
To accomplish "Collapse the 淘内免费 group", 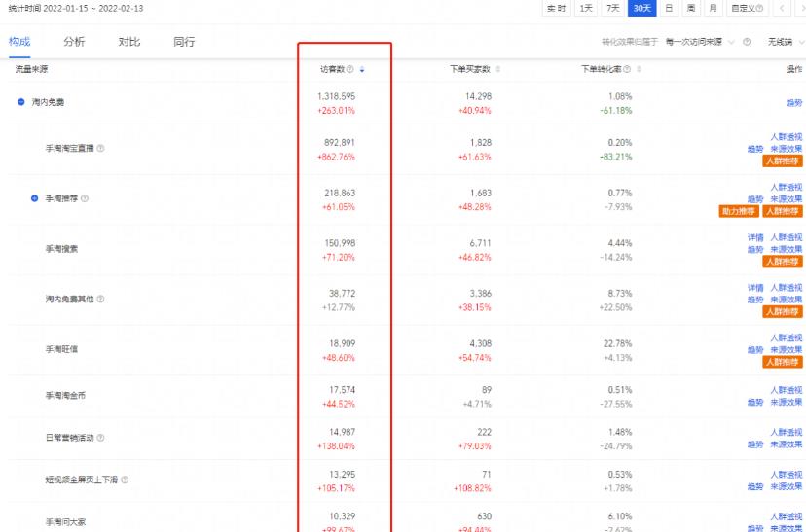I will click(21, 102).
